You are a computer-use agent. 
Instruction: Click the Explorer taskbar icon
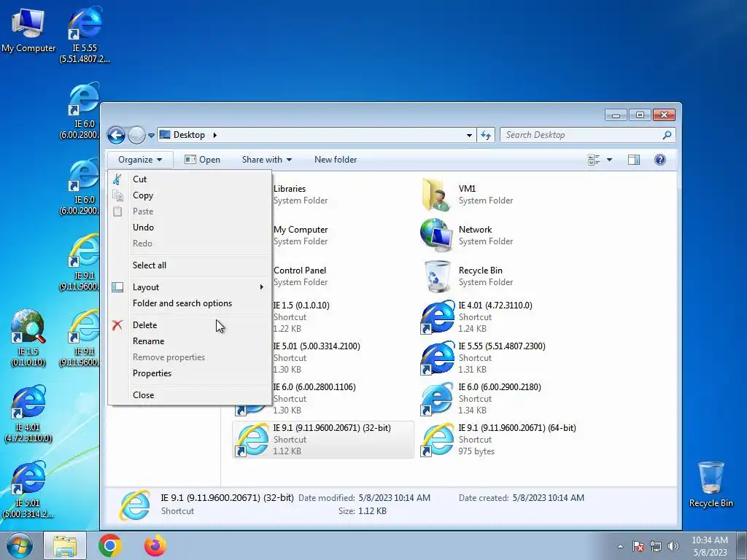pos(65,545)
